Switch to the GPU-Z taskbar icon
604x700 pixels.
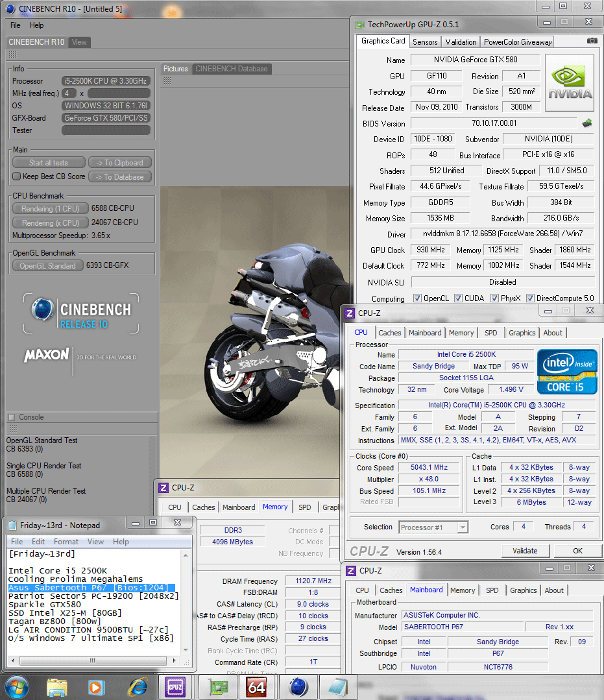tap(218, 688)
